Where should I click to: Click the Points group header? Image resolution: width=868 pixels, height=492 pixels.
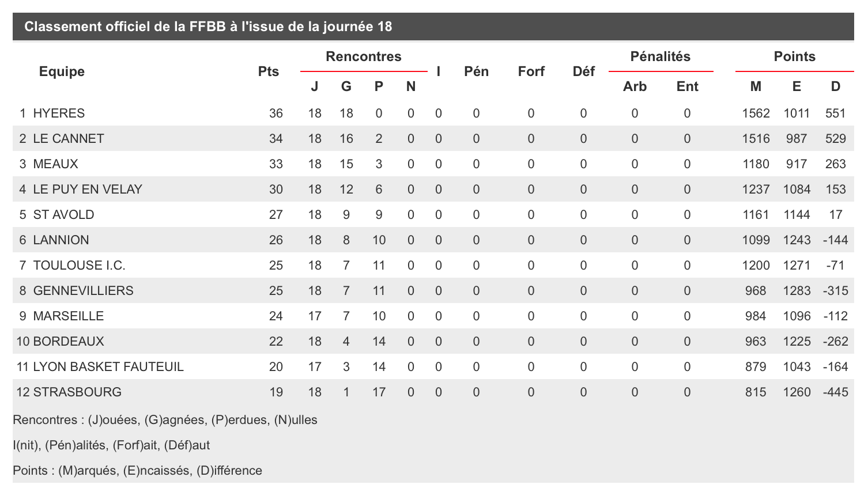[795, 56]
